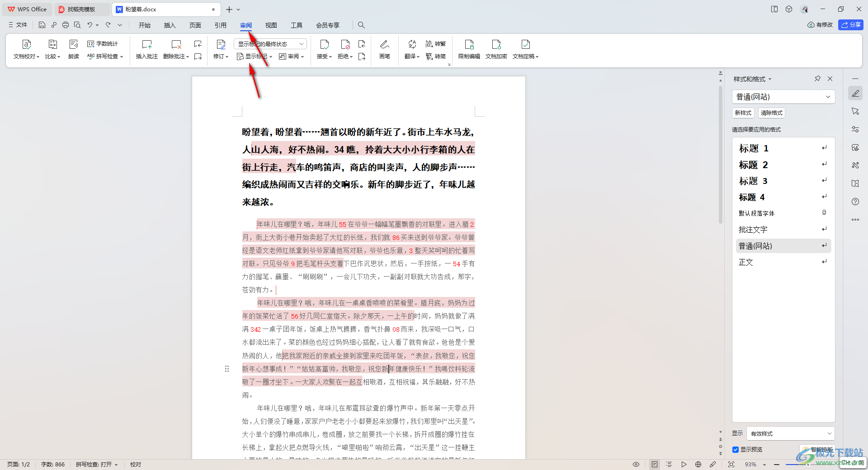Open the 找稻壳模板 tab
The width and height of the screenshot is (868, 470).
(81, 9)
